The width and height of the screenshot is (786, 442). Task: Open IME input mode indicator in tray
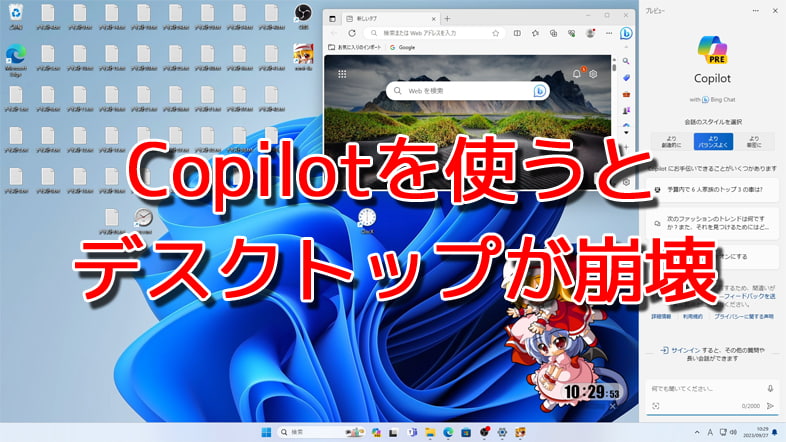710,432
